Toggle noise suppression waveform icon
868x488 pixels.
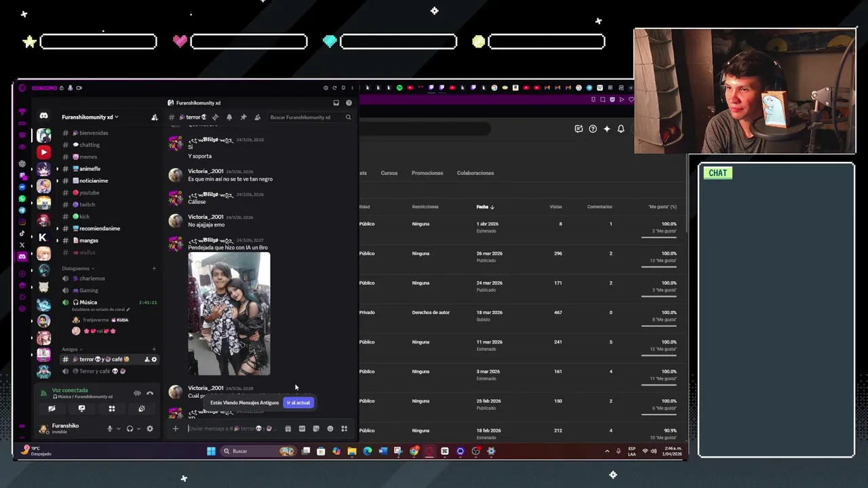click(x=137, y=393)
